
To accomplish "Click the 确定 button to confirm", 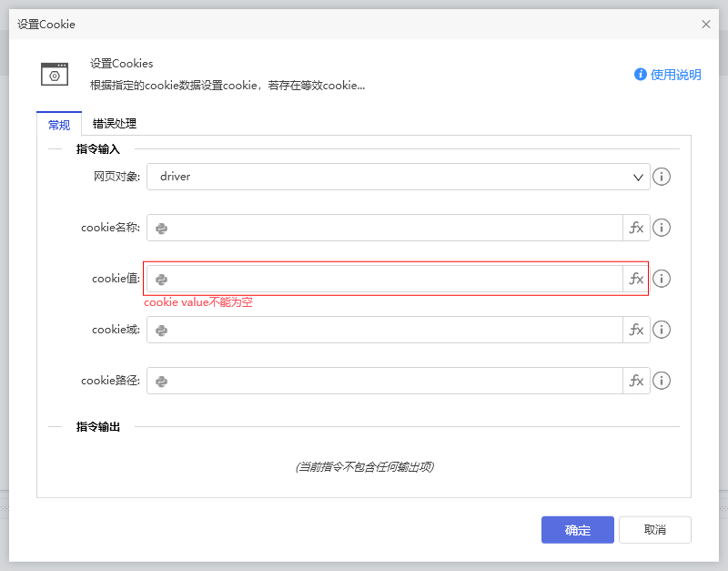I will coord(577,529).
